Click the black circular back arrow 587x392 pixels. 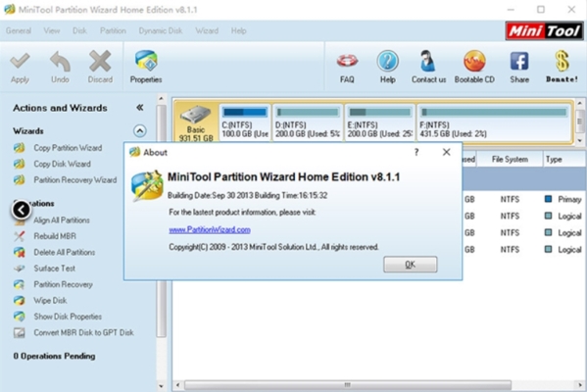22,210
